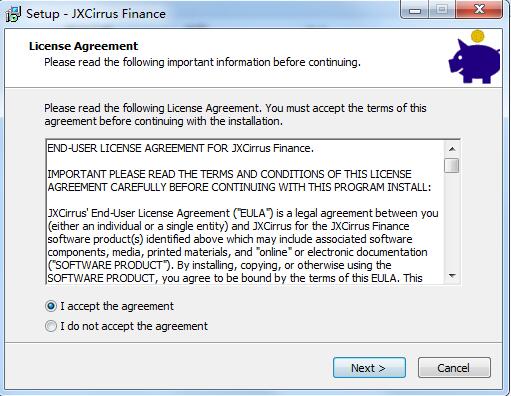Click the blue piggy bank logo

[x=474, y=61]
